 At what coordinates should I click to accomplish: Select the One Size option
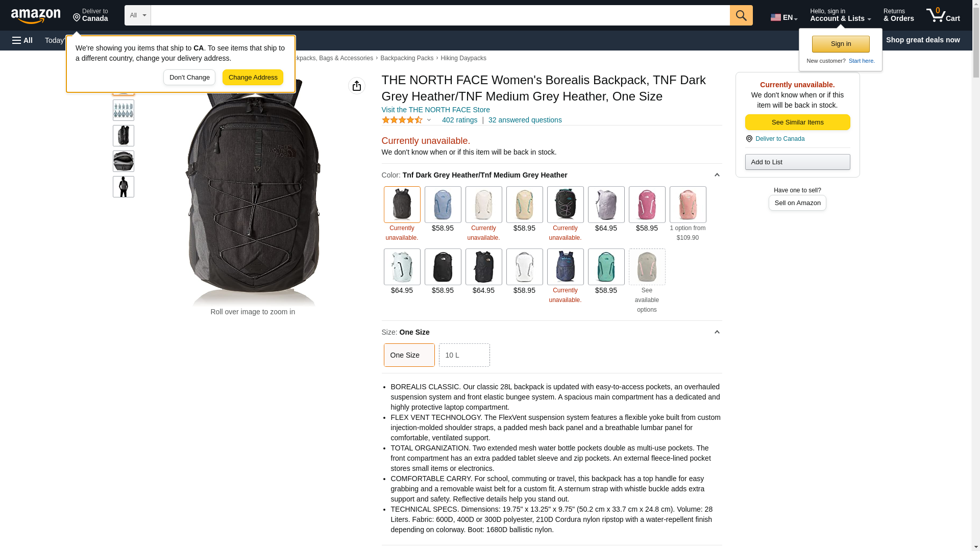409,355
